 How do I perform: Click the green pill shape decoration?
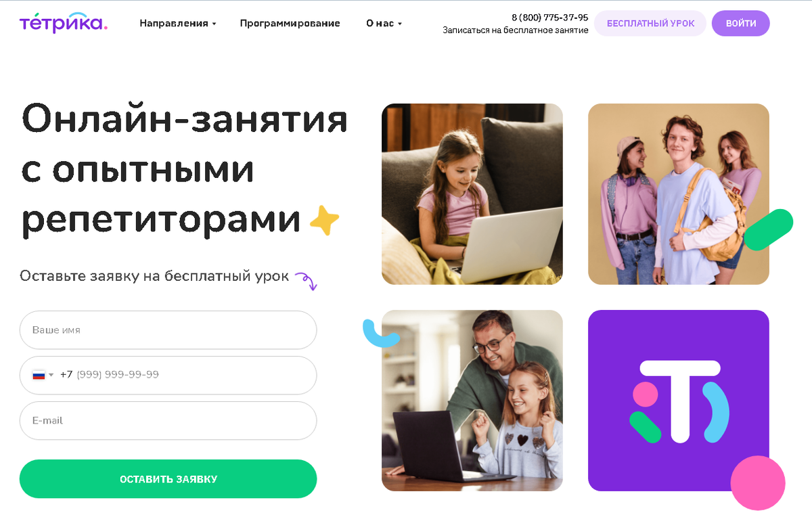[x=769, y=230]
